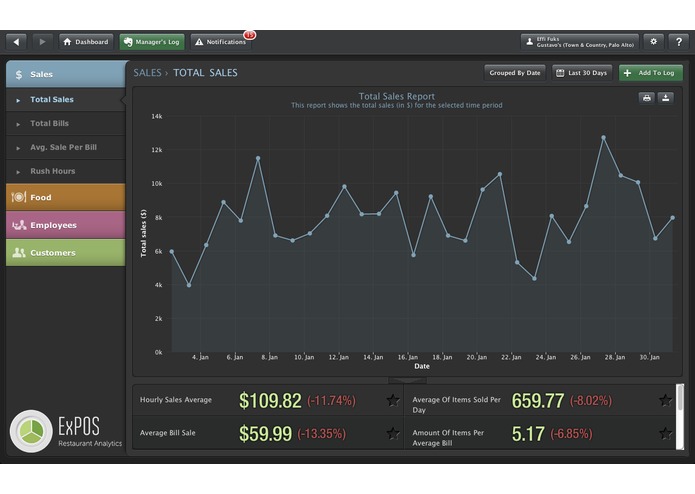The image size is (695, 494).
Task: Click the calendar icon in Last 30 Days
Action: (560, 73)
